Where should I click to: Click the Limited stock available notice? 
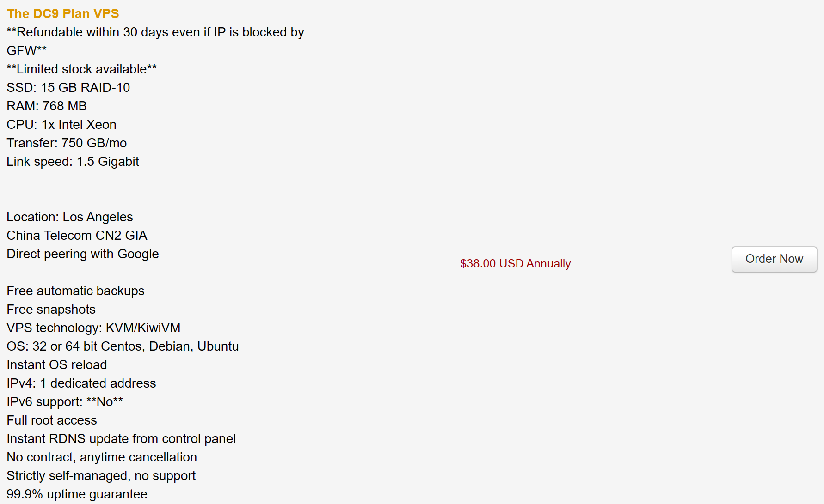click(x=82, y=69)
